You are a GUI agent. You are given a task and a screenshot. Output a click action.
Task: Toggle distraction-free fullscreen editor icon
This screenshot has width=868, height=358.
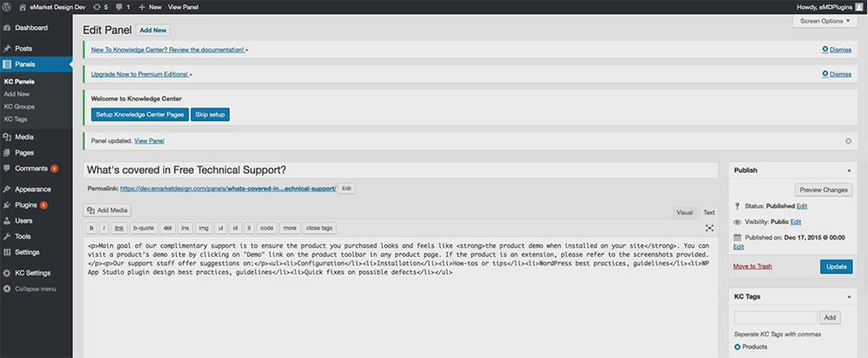710,228
